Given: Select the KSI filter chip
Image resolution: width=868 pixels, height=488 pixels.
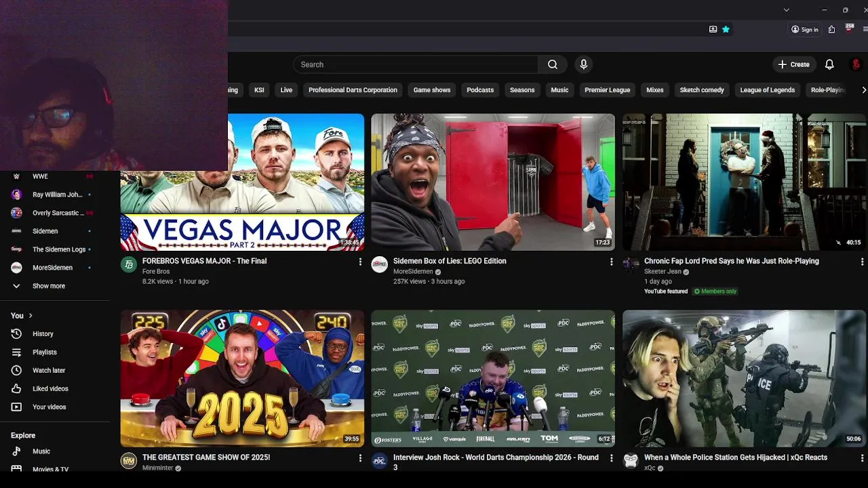Looking at the screenshot, I should tap(259, 89).
